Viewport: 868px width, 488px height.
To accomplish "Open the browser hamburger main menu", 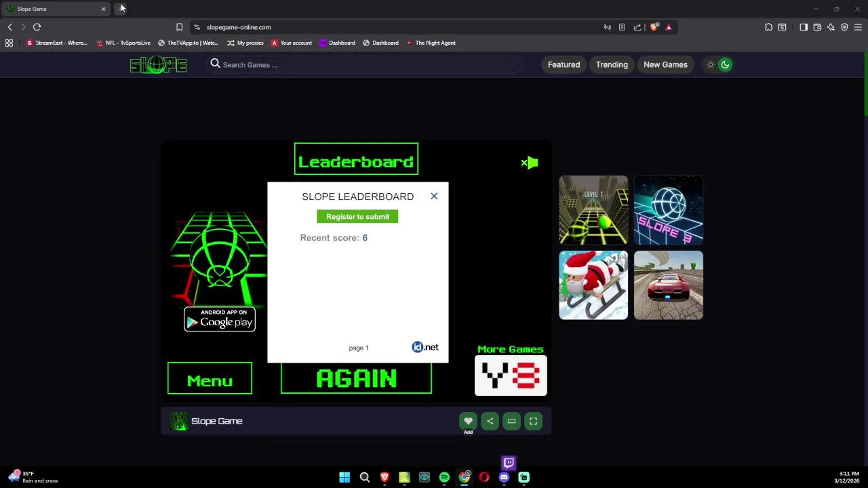I will 858,27.
